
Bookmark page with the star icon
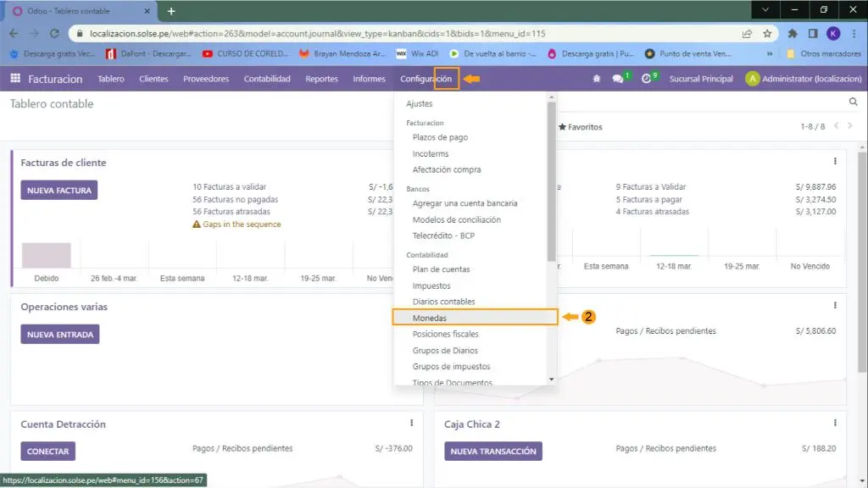[x=767, y=34]
